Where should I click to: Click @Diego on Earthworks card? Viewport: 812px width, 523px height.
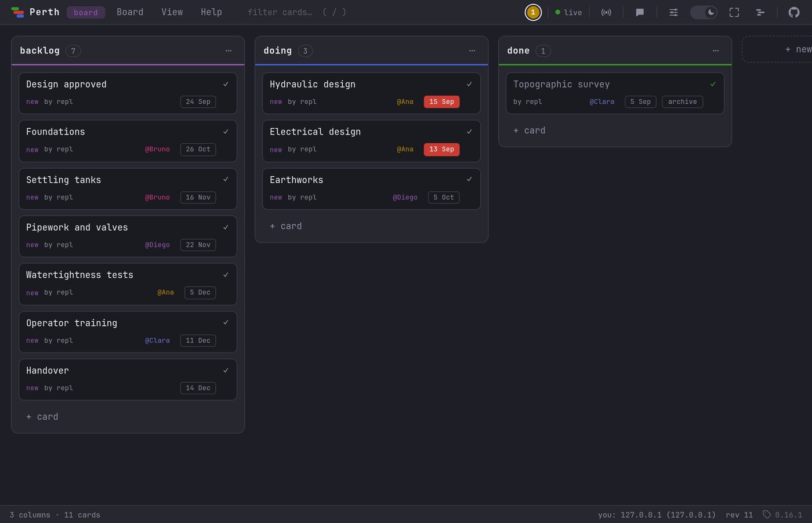(x=405, y=197)
